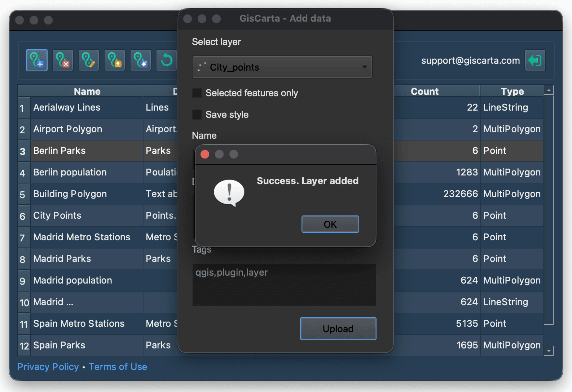
Task: Open the Privacy Policy link
Action: click(x=48, y=367)
